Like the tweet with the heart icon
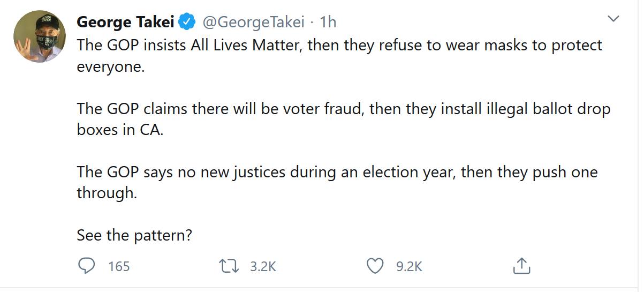 pyautogui.click(x=375, y=266)
